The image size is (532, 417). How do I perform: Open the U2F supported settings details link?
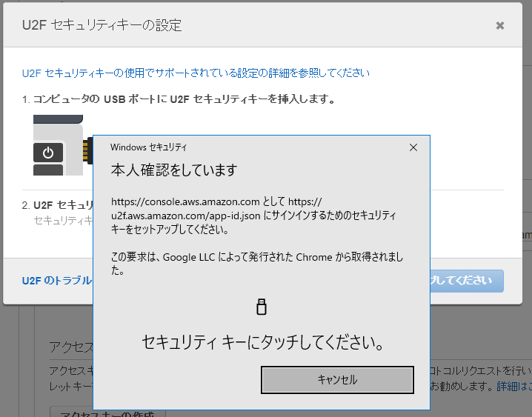coord(196,73)
